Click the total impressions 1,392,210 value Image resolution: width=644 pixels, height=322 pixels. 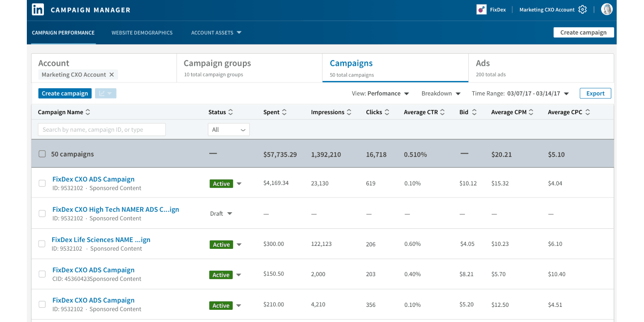click(326, 154)
